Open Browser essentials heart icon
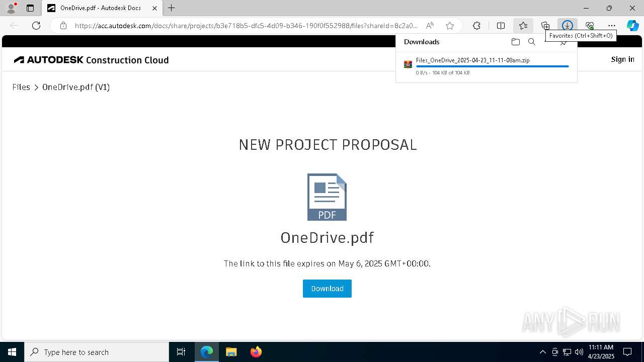Image resolution: width=644 pixels, height=362 pixels. (590, 26)
